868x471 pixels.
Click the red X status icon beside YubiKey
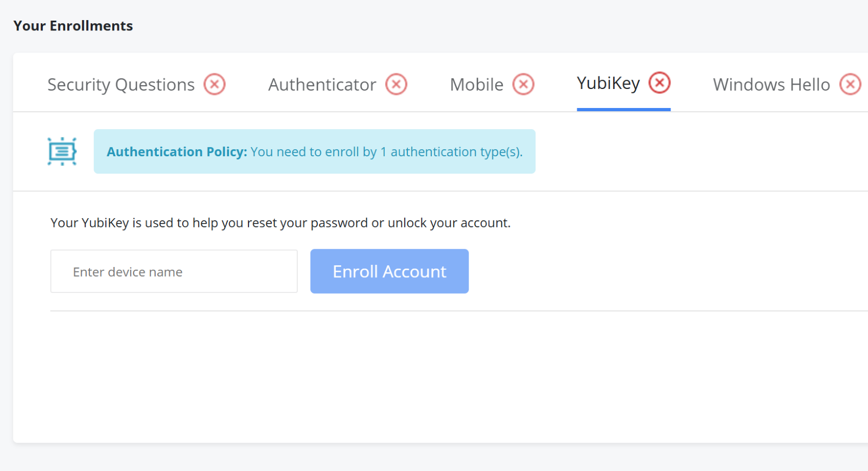pyautogui.click(x=660, y=82)
